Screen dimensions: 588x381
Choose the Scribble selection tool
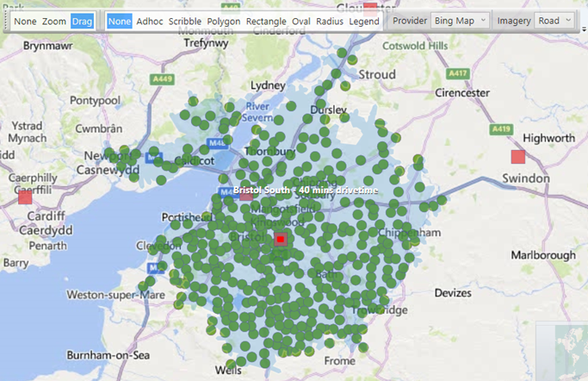coord(185,22)
